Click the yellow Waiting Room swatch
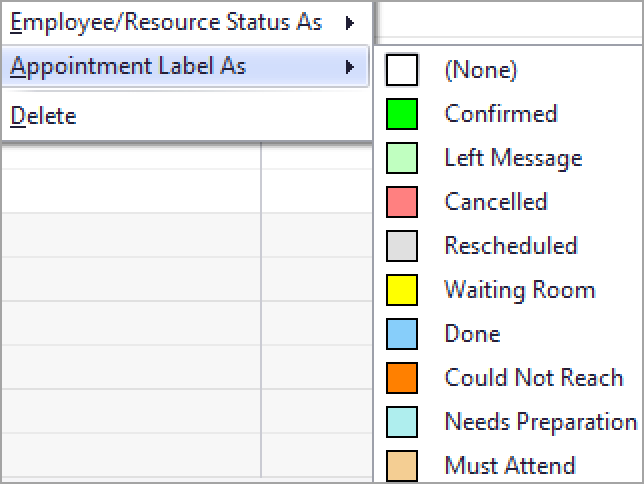The width and height of the screenshot is (644, 484). [x=402, y=290]
